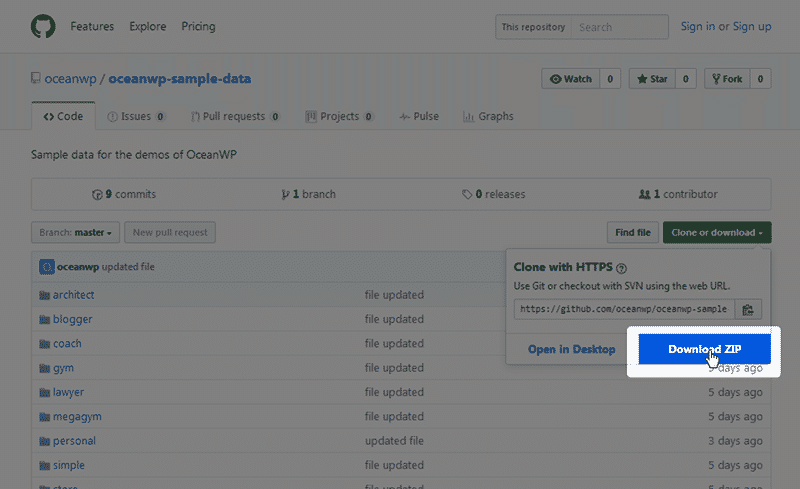The height and width of the screenshot is (489, 800).
Task: Click the forks count next to Fork
Action: (x=760, y=79)
